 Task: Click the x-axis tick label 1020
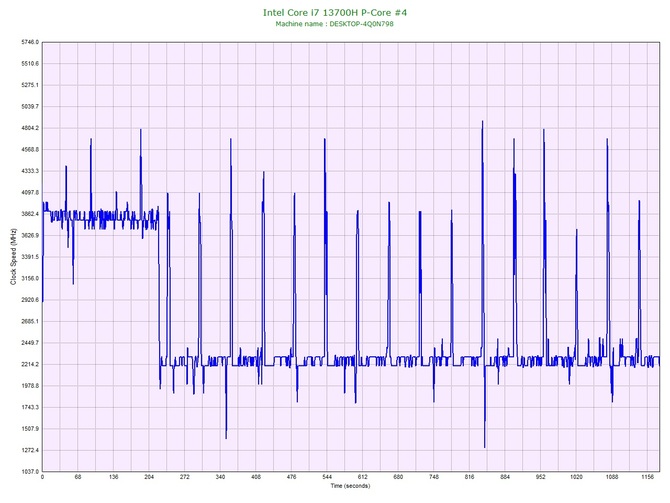coord(576,477)
